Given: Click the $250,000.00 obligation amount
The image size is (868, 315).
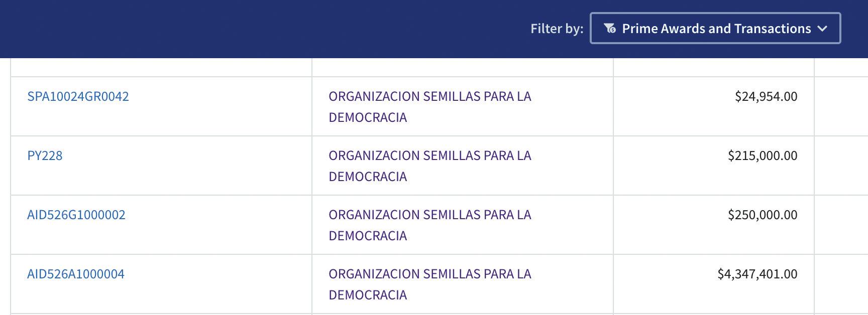Looking at the screenshot, I should pyautogui.click(x=762, y=215).
